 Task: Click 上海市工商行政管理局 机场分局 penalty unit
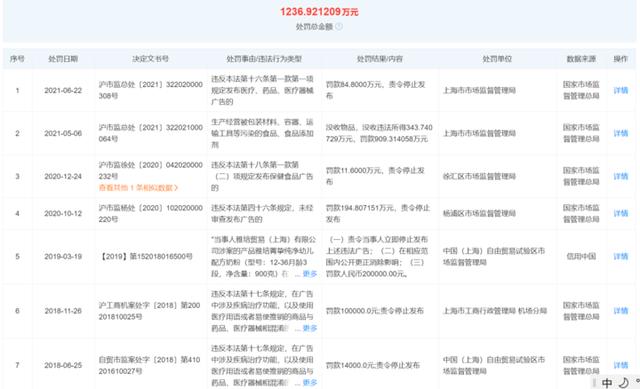495,311
